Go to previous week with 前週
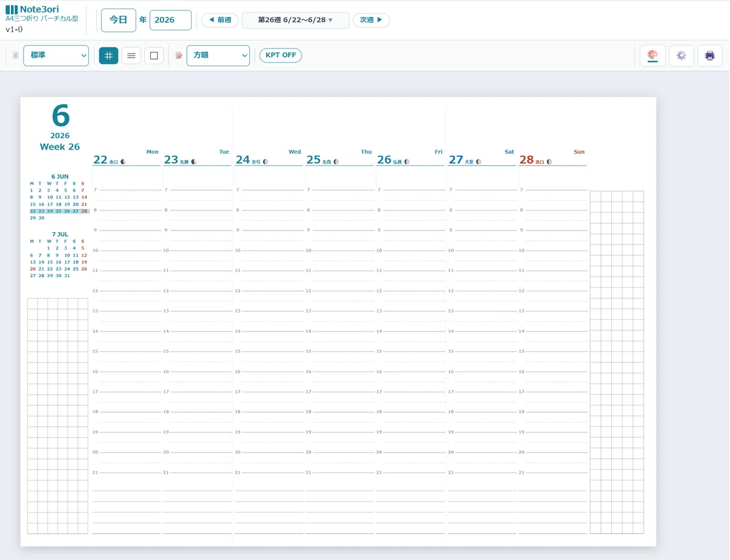Viewport: 730px width, 560px height. pos(220,20)
